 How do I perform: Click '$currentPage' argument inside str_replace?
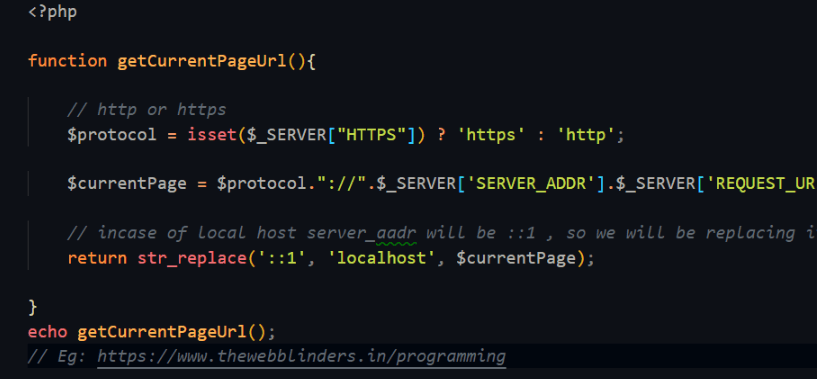pyautogui.click(x=516, y=259)
